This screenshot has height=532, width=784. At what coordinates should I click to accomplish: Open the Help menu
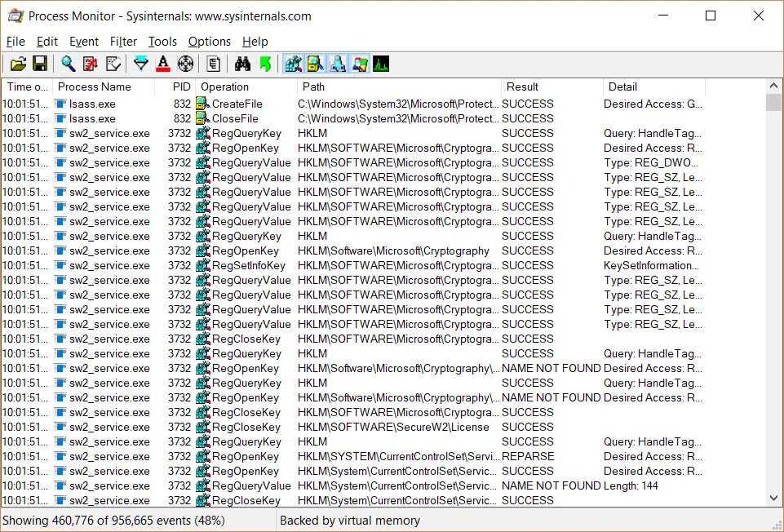click(255, 42)
